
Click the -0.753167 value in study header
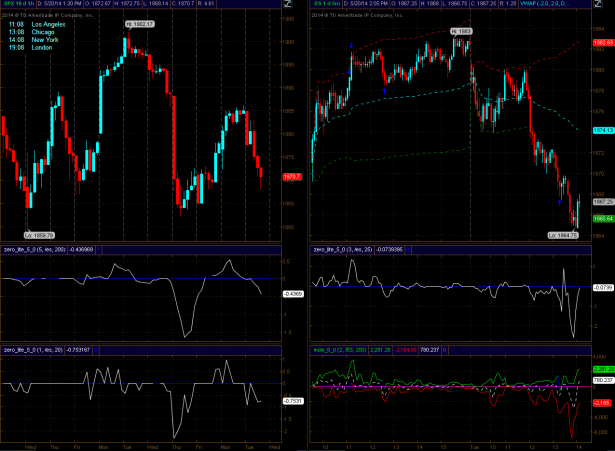(x=78, y=350)
